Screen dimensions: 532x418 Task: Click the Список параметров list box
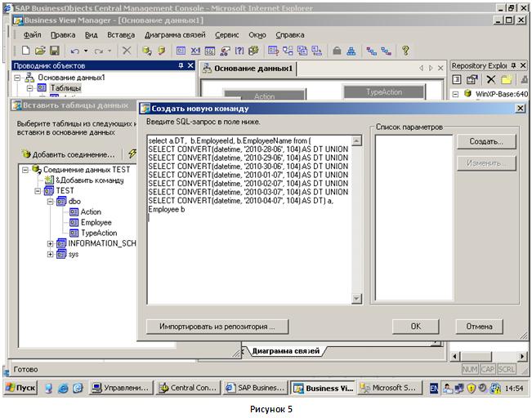(414, 217)
